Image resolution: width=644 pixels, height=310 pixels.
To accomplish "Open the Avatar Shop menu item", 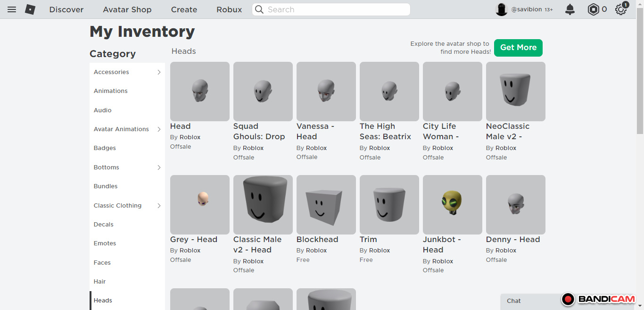I will [x=127, y=9].
